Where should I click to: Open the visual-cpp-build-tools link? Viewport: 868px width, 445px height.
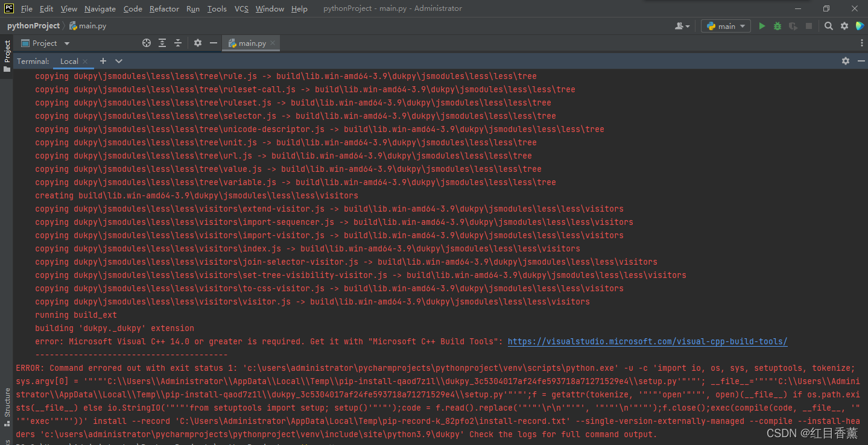click(x=647, y=341)
